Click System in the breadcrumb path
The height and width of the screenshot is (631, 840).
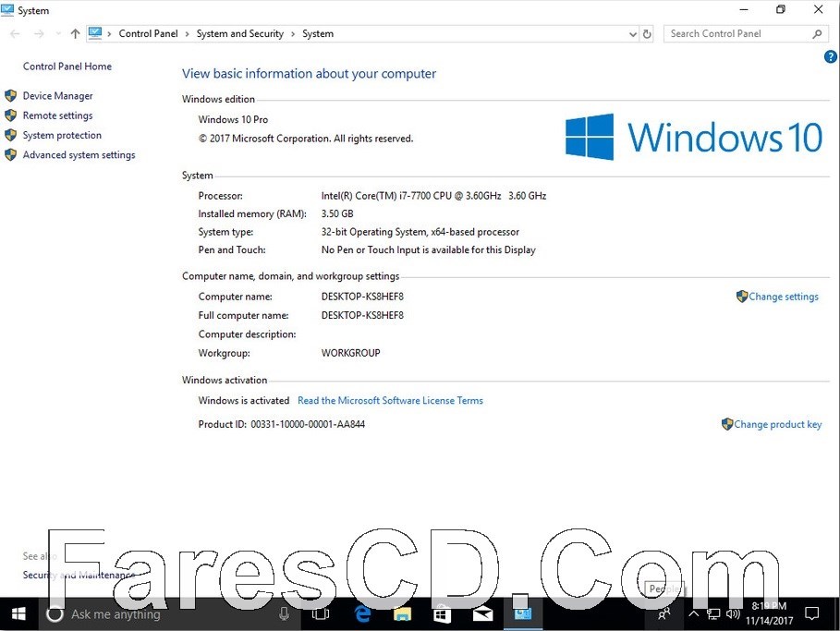point(318,34)
